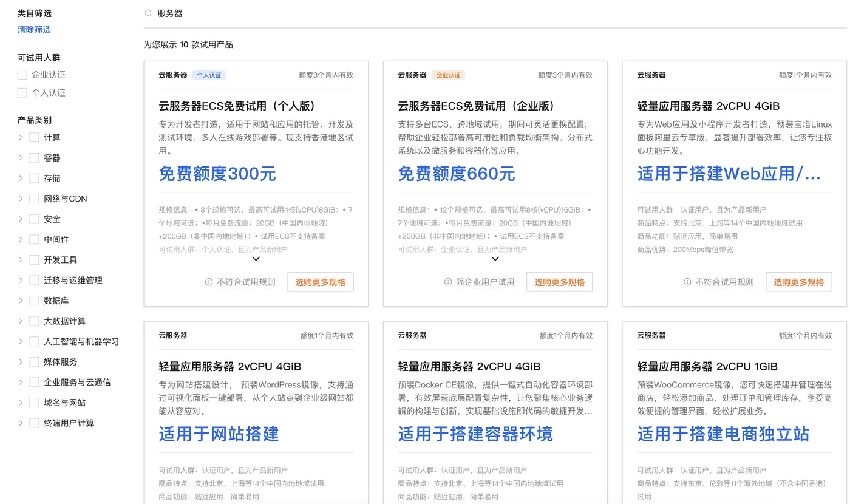Expand details on the ECS个人版 card with the down arrow
Screen dimensions: 850x504
click(256, 258)
